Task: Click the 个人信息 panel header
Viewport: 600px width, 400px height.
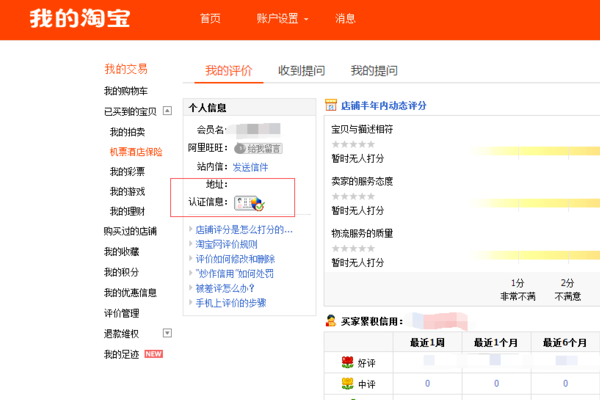Action: tap(249, 108)
